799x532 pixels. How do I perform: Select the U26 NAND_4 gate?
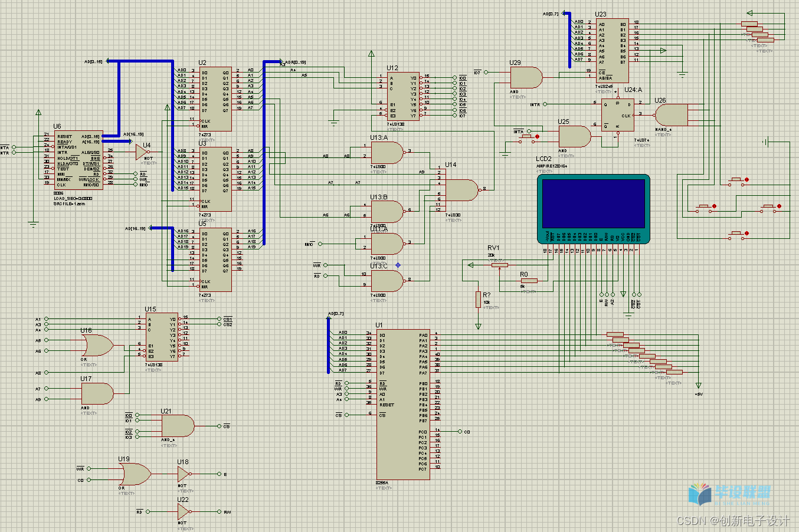click(672, 115)
